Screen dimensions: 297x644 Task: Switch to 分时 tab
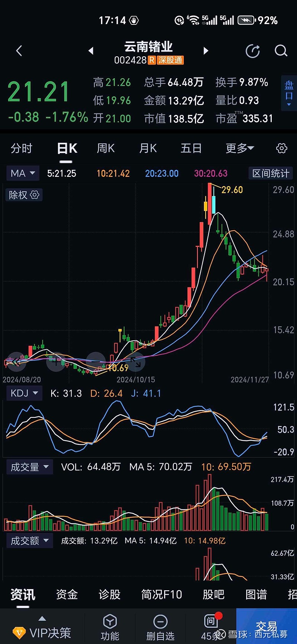(x=22, y=148)
